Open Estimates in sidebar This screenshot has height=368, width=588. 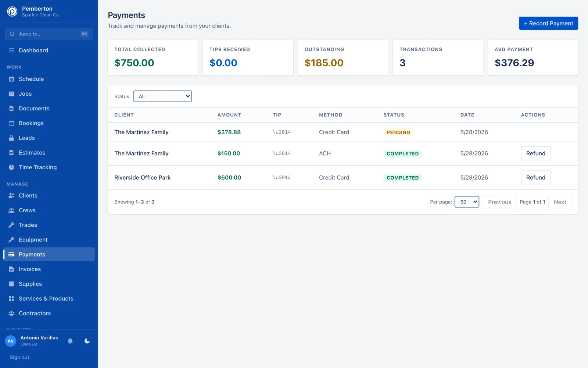[x=49, y=153]
